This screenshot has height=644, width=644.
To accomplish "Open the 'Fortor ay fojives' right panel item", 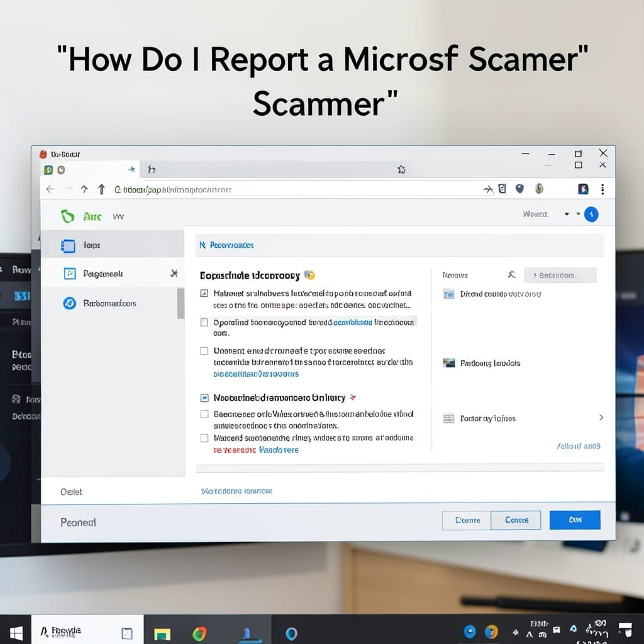I will (x=479, y=418).
